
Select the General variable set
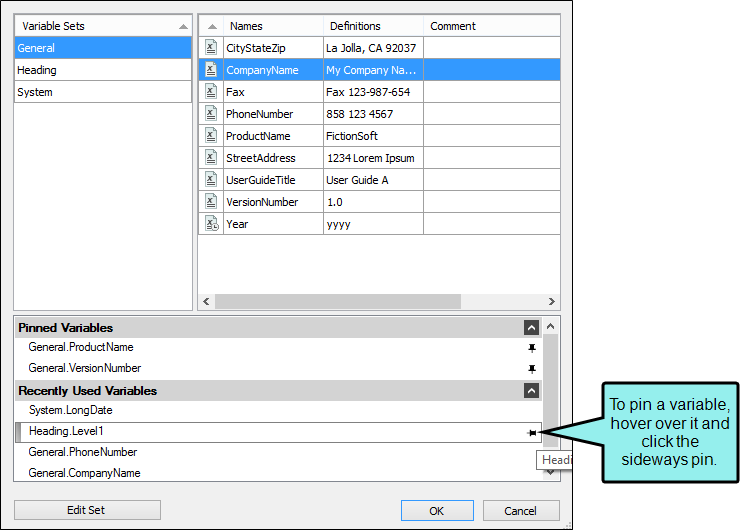pos(103,48)
